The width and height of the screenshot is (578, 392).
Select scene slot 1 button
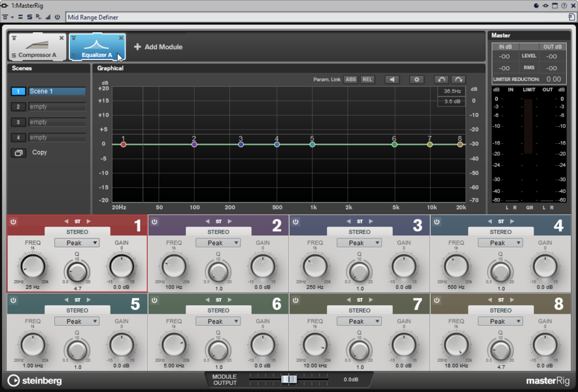[18, 91]
